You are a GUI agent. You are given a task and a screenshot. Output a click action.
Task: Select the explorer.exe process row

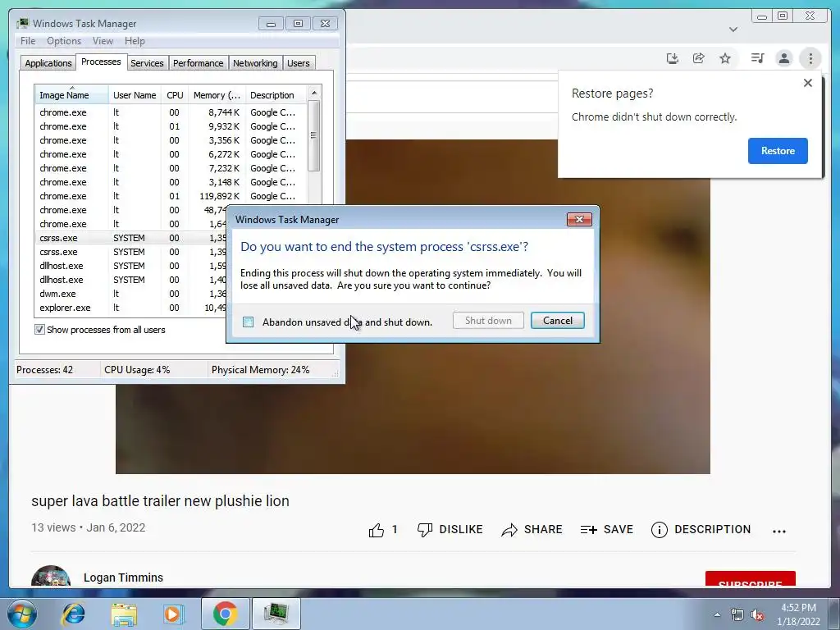coord(130,308)
